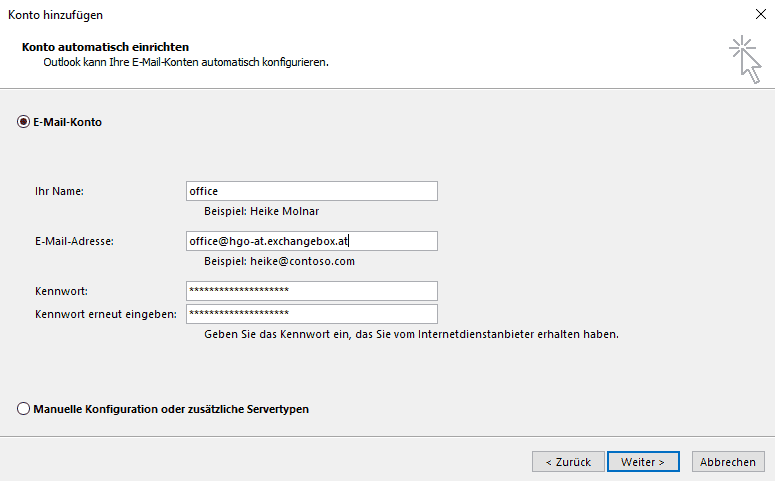Click the Internetdienstanbieter password hint text

[x=411, y=334]
